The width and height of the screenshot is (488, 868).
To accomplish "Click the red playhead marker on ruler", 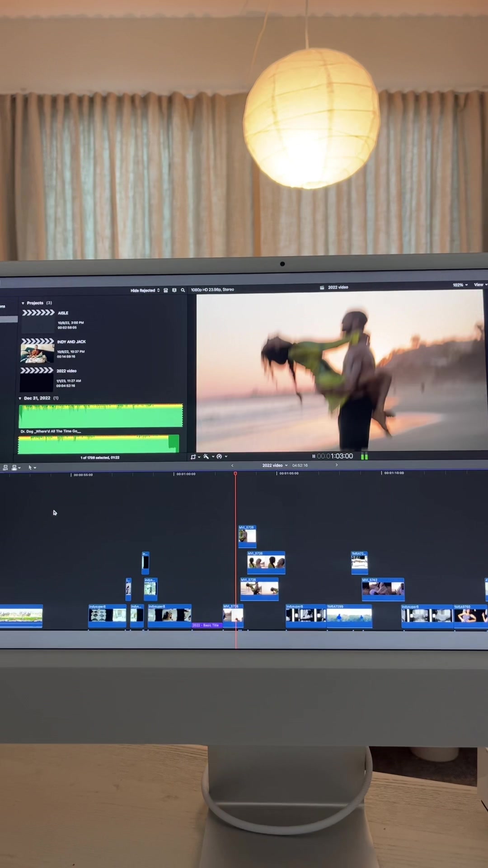I will click(x=235, y=473).
